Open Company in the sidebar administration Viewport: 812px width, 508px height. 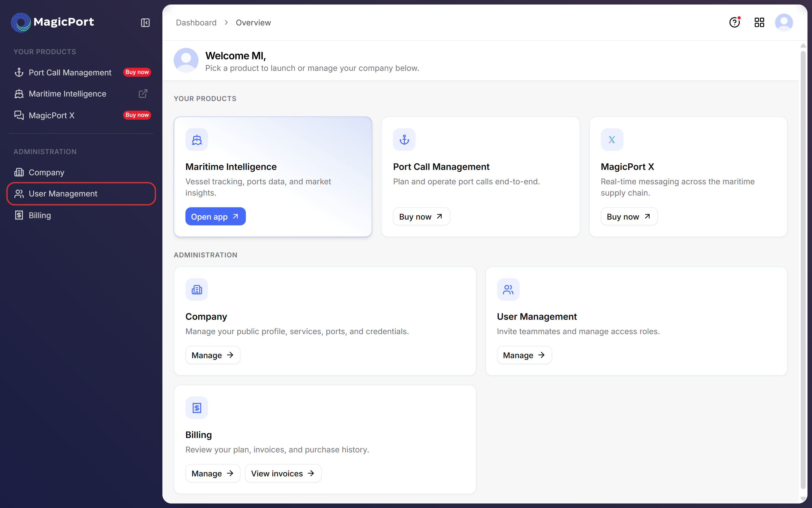pos(81,172)
